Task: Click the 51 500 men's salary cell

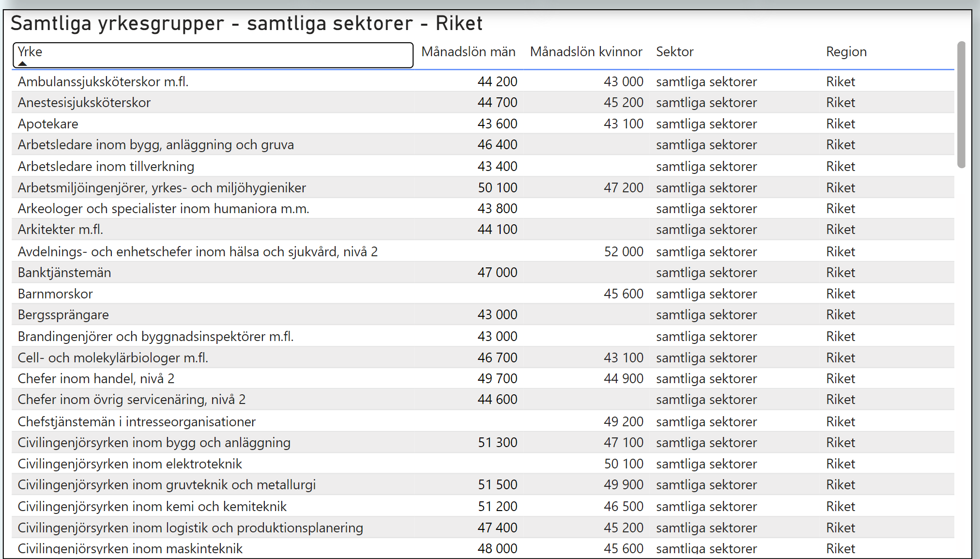Action: click(497, 485)
